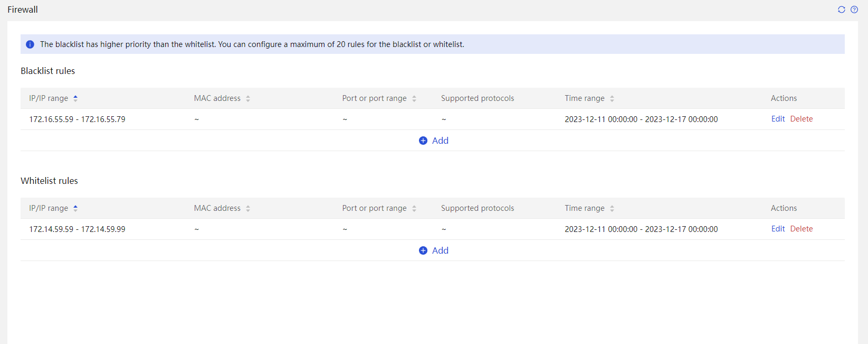Edit the 172.16.55.59 blacklist rule
This screenshot has height=344, width=868.
778,119
